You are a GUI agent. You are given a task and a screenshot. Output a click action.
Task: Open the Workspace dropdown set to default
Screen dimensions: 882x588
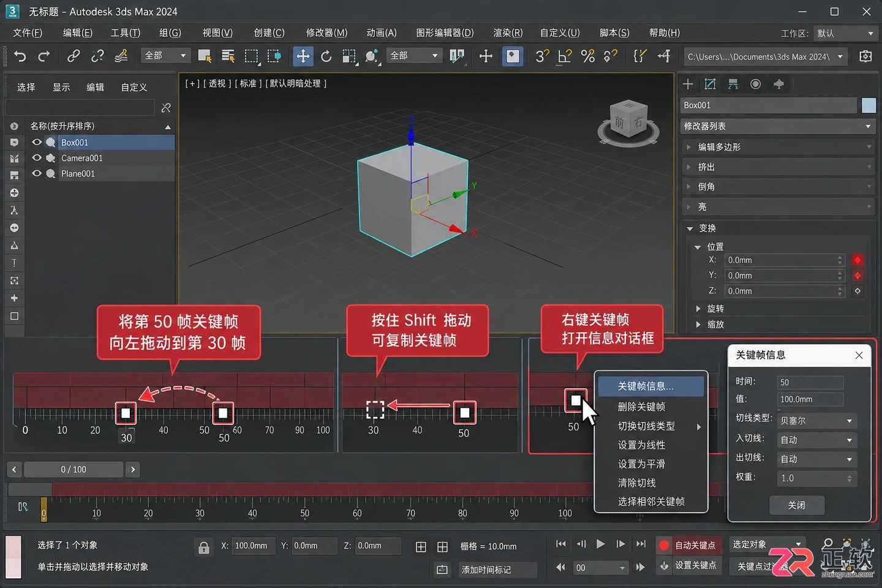(x=845, y=33)
